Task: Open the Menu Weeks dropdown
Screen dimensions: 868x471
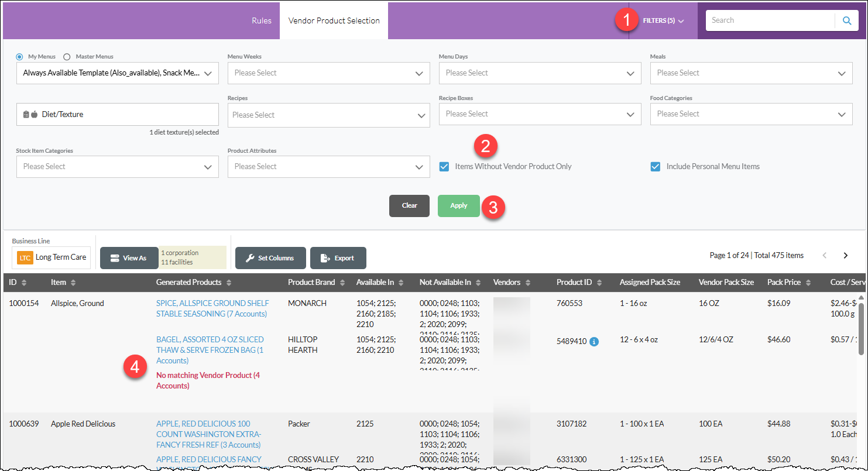Action: [x=328, y=73]
